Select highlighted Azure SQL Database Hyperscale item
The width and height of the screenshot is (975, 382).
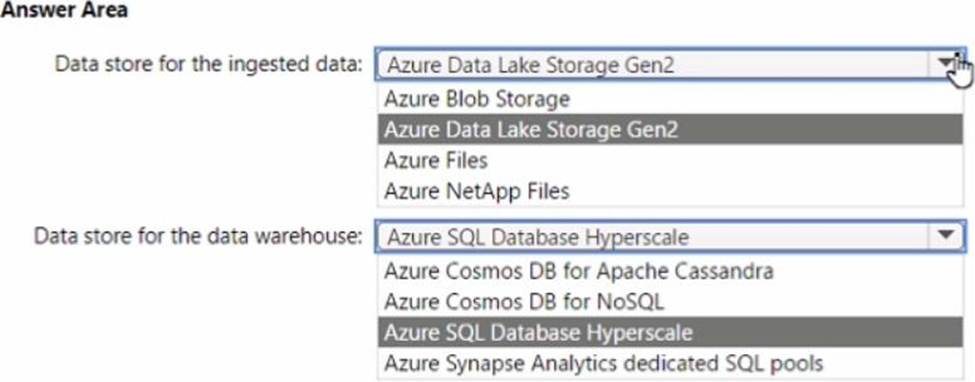[x=670, y=333]
